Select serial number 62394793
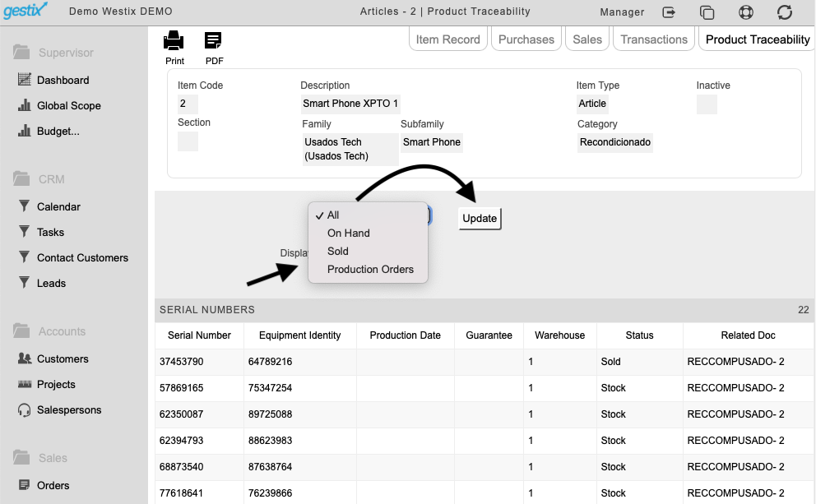This screenshot has height=504, width=816. 182,441
